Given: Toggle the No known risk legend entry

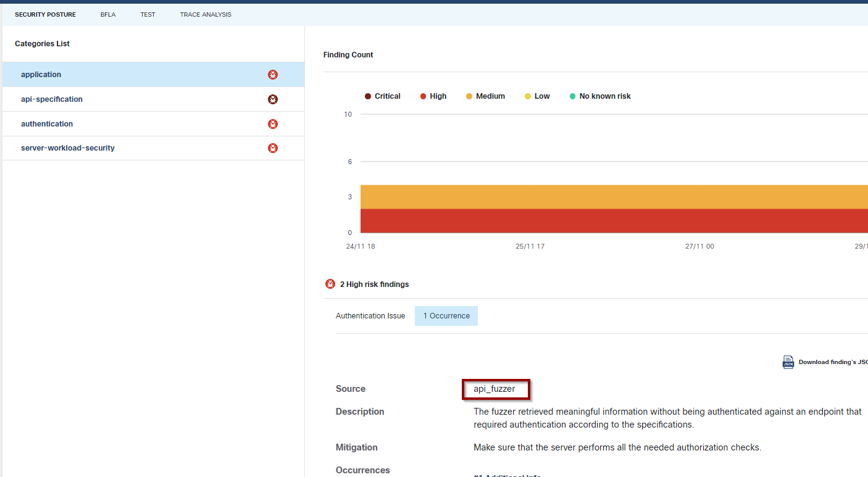Looking at the screenshot, I should coord(600,96).
